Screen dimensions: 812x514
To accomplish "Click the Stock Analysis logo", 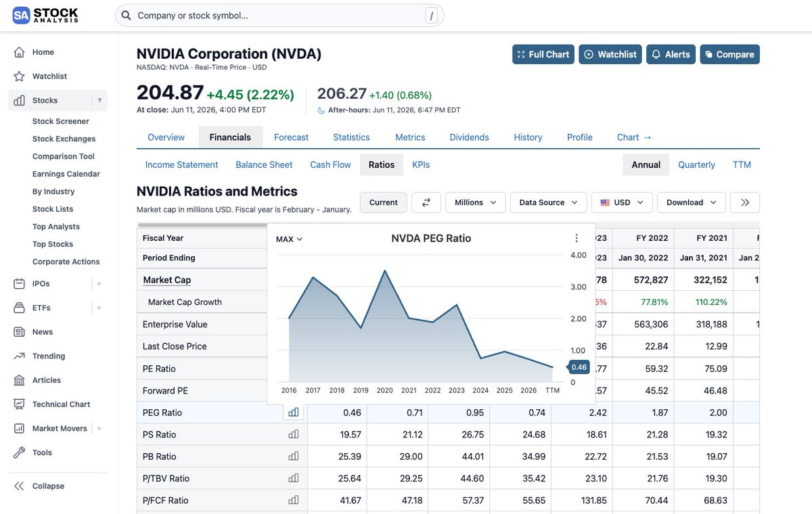I will (x=45, y=15).
